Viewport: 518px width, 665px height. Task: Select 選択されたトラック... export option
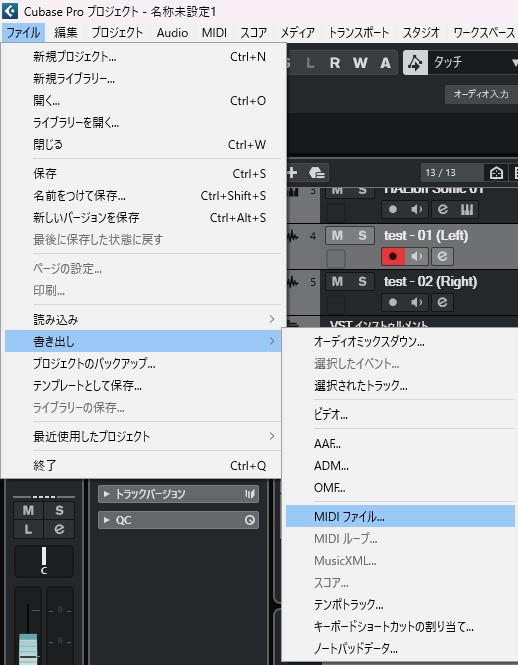(400, 386)
